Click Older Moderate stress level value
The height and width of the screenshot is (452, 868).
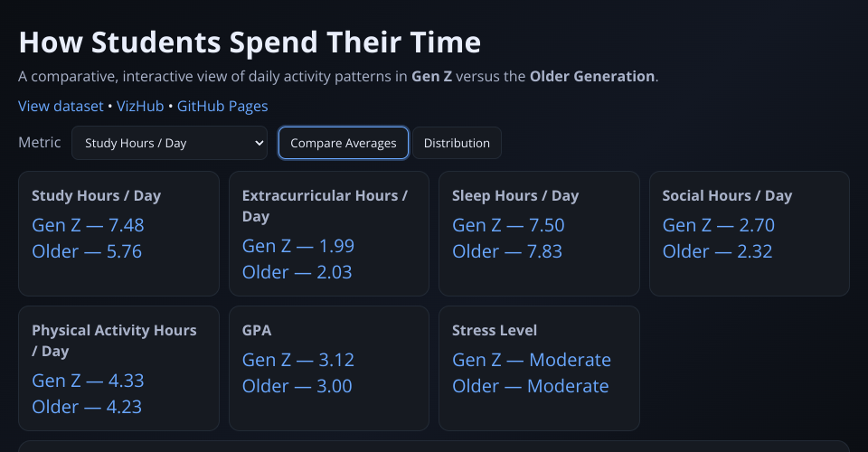(530, 386)
